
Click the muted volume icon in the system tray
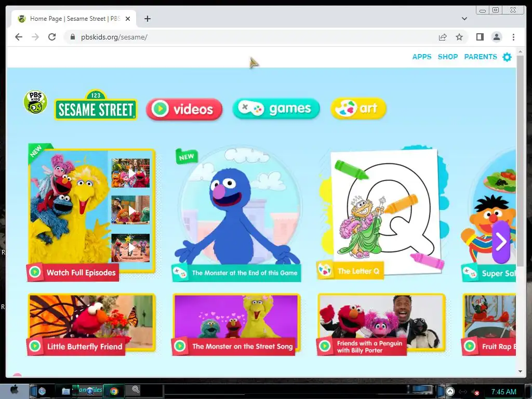click(475, 392)
